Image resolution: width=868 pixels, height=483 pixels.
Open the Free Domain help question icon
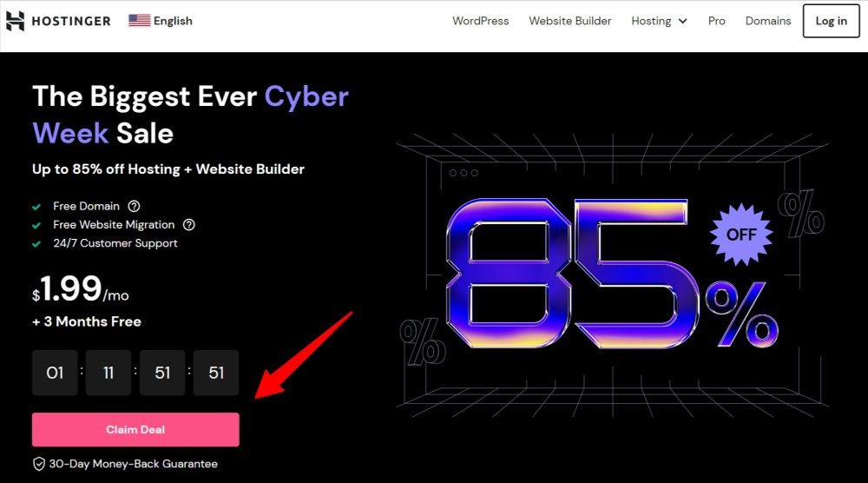point(134,206)
